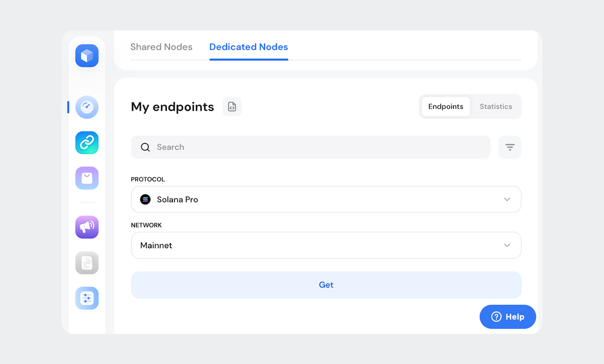
Task: Open the dashboard gauge icon in sidebar
Action: [87, 107]
